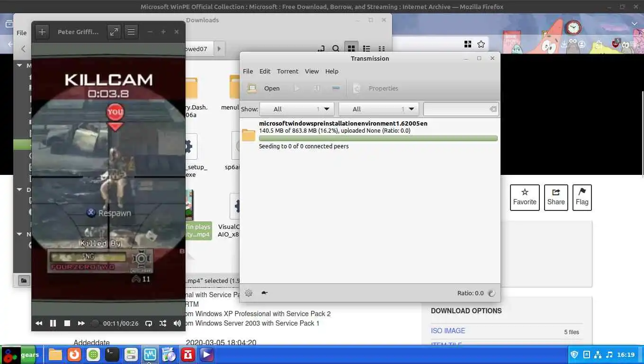Pause the playing video
The width and height of the screenshot is (644, 364).
(x=53, y=323)
